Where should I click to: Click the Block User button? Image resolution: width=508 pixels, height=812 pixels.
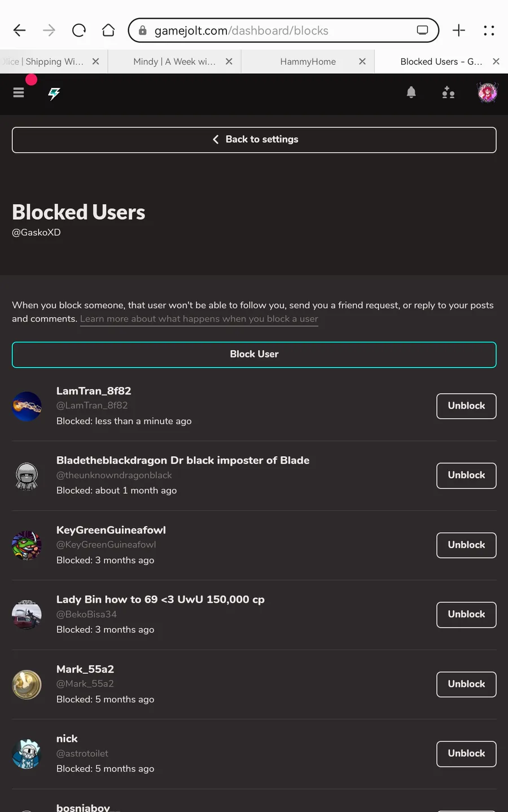(254, 355)
